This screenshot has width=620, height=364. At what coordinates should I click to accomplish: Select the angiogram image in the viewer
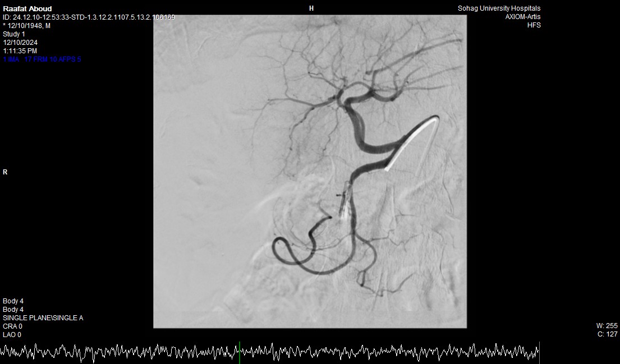coord(310,171)
